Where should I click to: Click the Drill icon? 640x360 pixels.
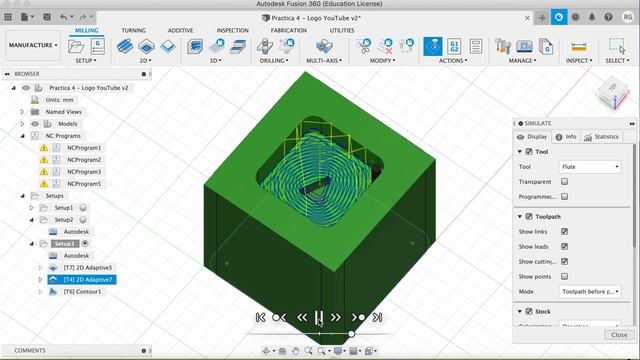pyautogui.click(x=265, y=46)
